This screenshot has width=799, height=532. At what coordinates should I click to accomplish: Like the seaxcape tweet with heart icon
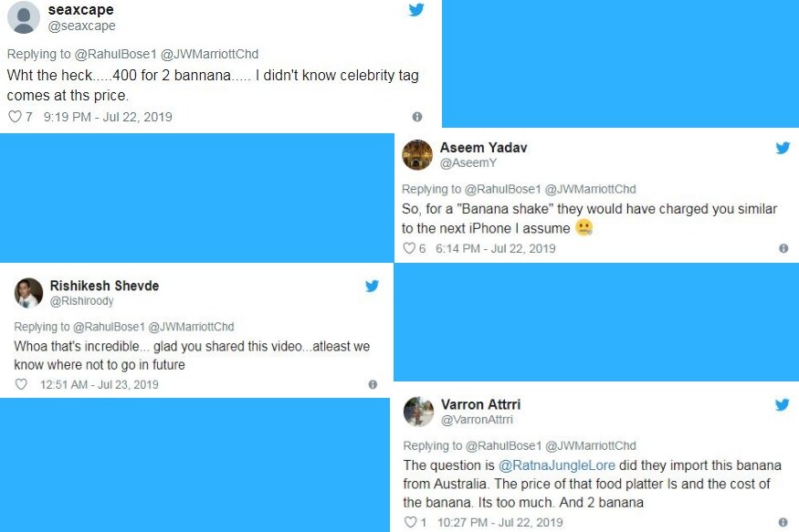(14, 117)
